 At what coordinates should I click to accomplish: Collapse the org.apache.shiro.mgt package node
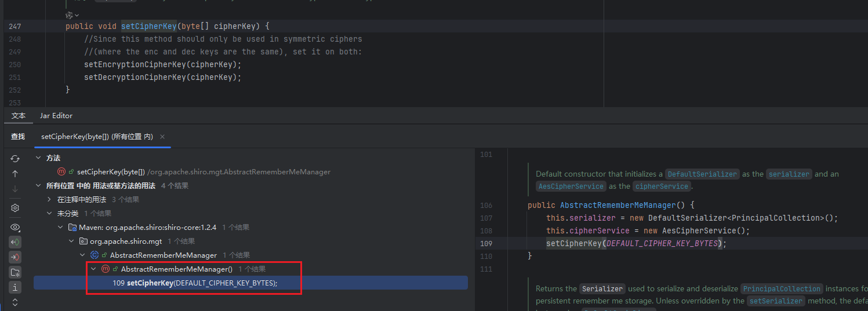tap(71, 242)
